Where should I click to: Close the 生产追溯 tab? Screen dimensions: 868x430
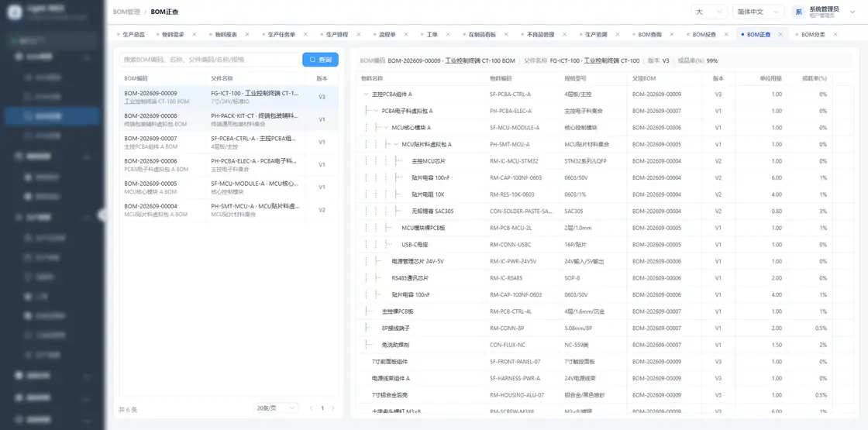coord(618,34)
